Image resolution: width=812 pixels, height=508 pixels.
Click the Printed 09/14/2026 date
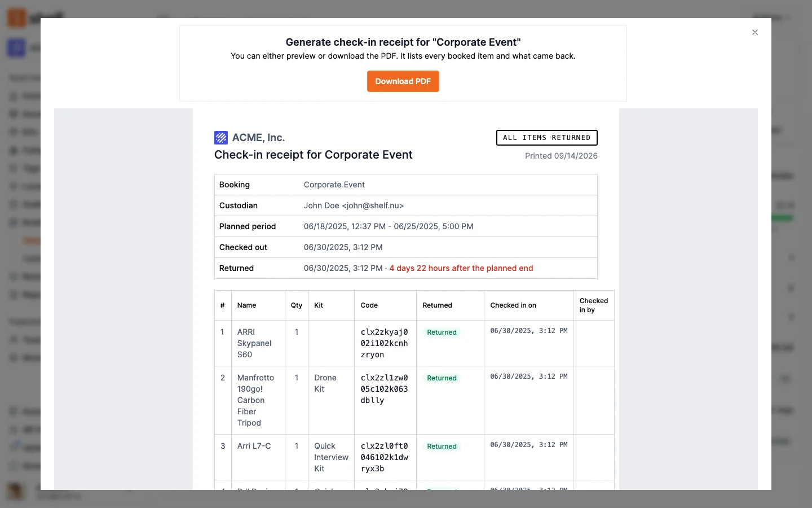(x=561, y=156)
